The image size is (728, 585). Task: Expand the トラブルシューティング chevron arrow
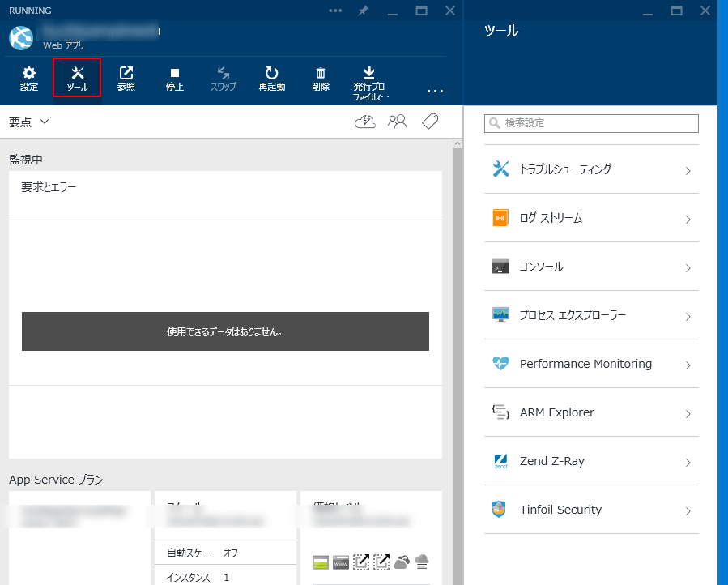[x=688, y=170]
